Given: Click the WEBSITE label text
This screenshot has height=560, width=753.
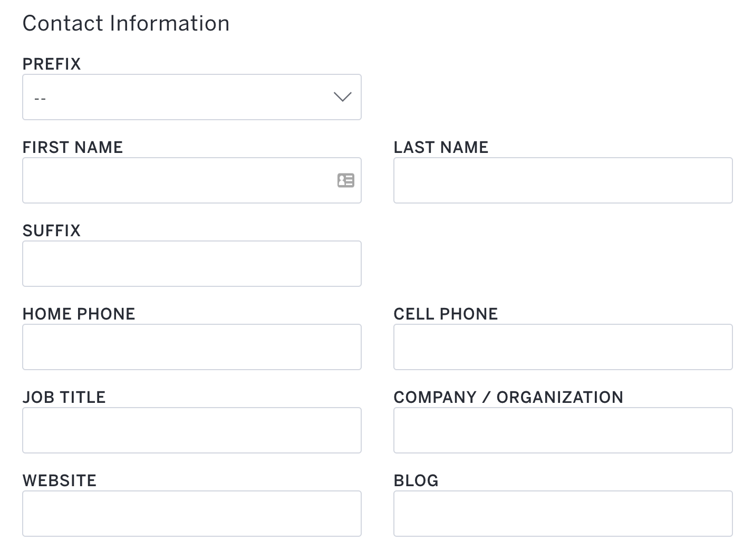Looking at the screenshot, I should click(60, 480).
